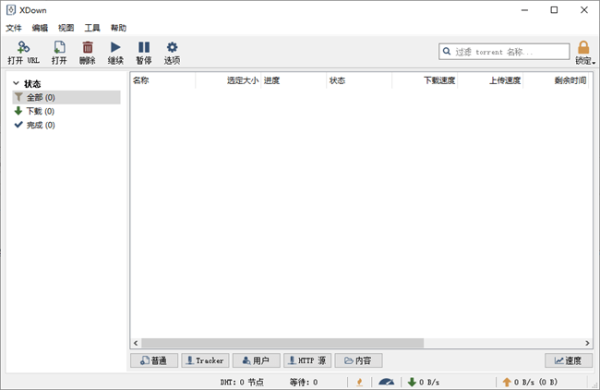Click the orange upload speed indicator

[530, 382]
